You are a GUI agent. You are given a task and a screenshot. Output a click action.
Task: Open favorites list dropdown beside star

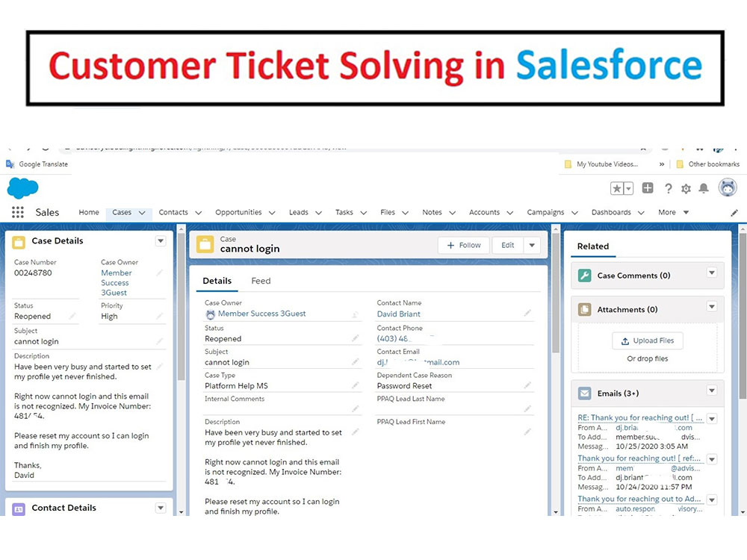pos(628,189)
